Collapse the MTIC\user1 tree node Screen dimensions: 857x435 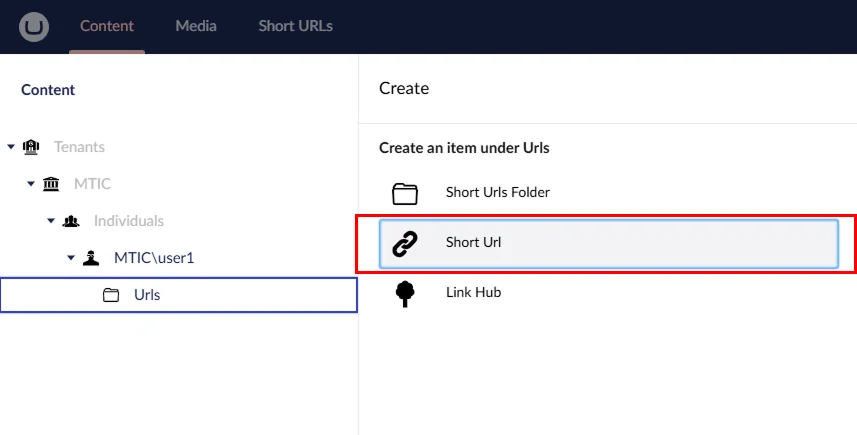point(71,258)
